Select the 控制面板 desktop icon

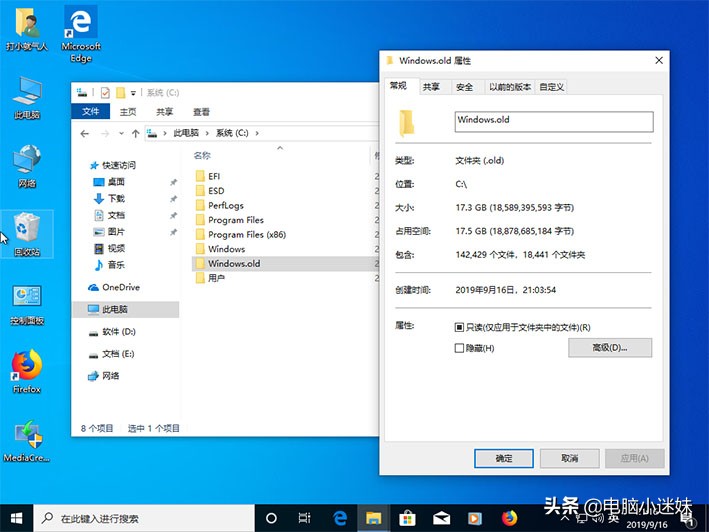click(27, 305)
